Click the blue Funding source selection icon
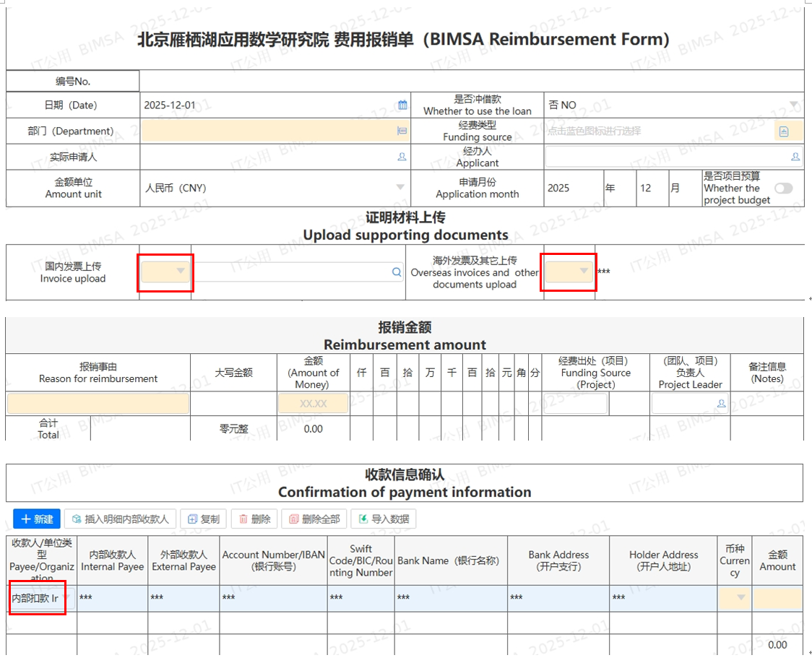Image resolution: width=812 pixels, height=663 pixels. tap(784, 131)
